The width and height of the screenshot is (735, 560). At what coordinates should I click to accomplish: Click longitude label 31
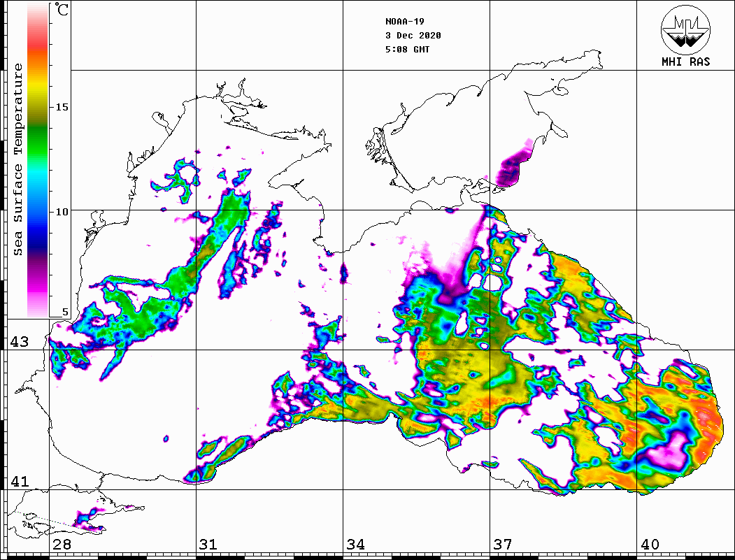pyautogui.click(x=208, y=545)
